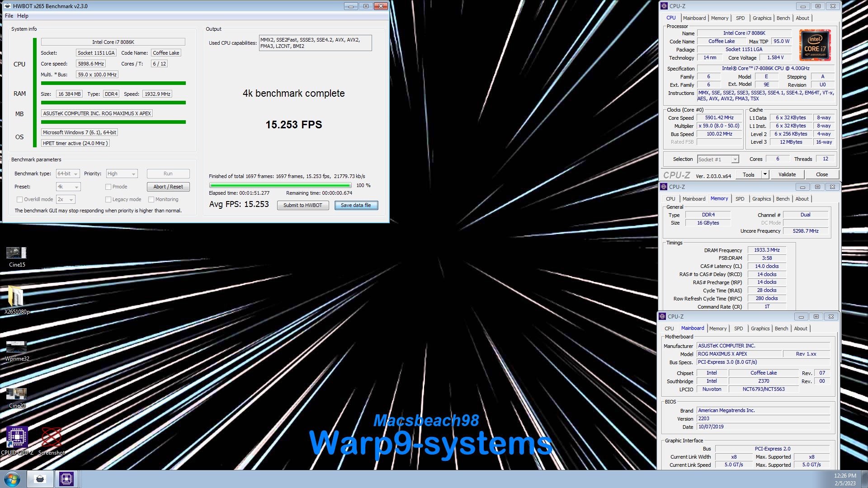Open the X2651080p folder icon
This screenshot has width=868, height=488.
click(17, 300)
